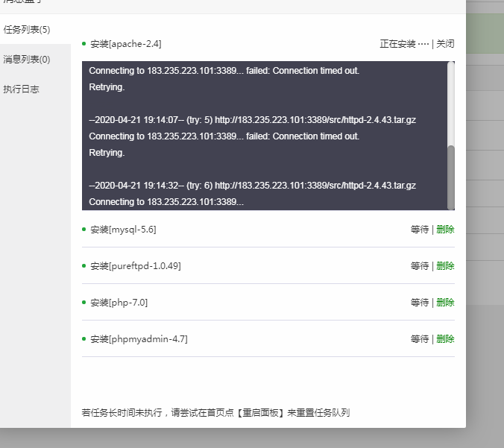Click the try: 6 log line
This screenshot has width=504, height=448.
point(252,186)
